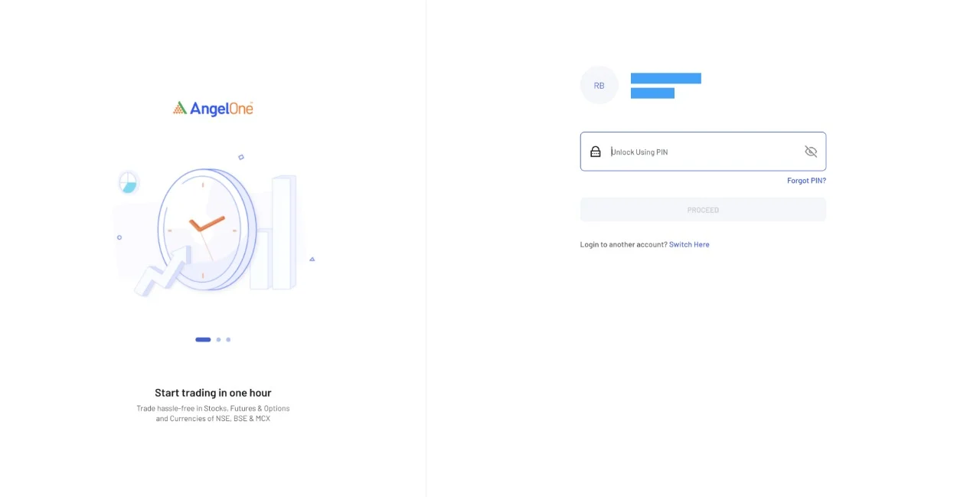Click the small triangle decoration
Viewport: 980px width, 497px height.
(312, 260)
